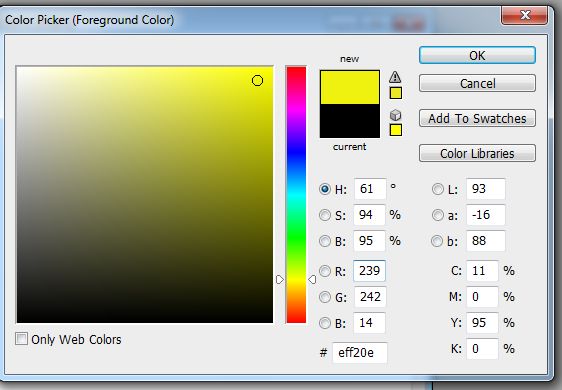
Task: Select the S (saturation) radio button
Action: pyautogui.click(x=325, y=215)
